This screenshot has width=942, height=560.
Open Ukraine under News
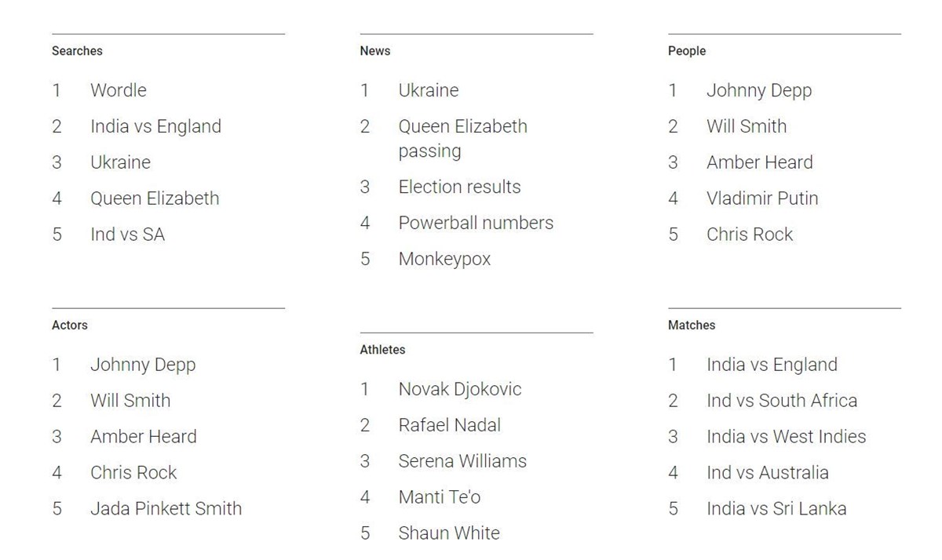point(429,90)
